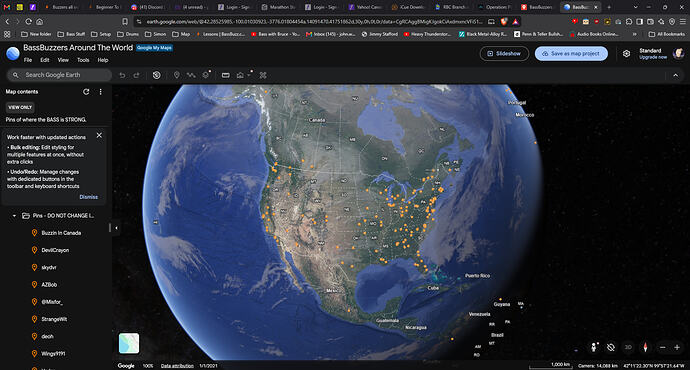Click the Search Google Earth field
Image resolution: width=690 pixels, height=370 pixels.
click(x=59, y=75)
